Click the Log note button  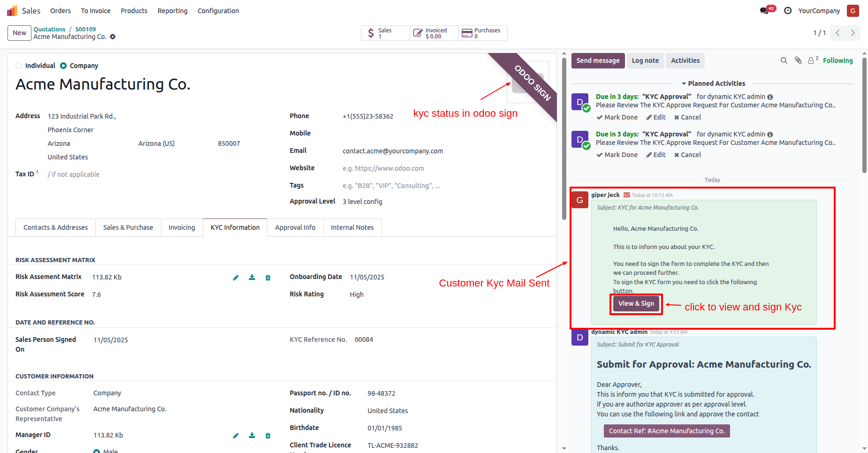click(x=645, y=60)
